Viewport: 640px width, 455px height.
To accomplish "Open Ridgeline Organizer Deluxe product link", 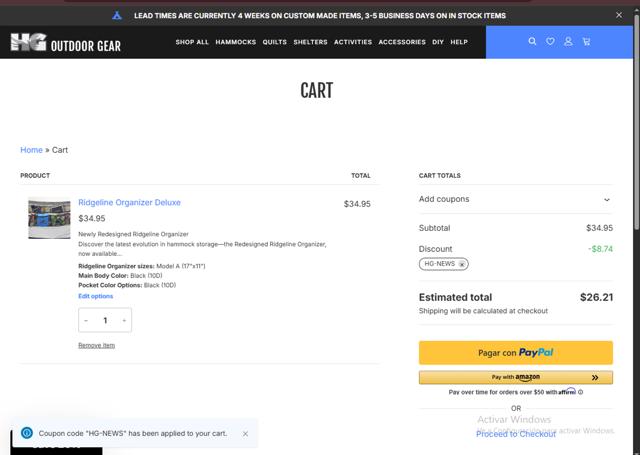I will (x=129, y=203).
